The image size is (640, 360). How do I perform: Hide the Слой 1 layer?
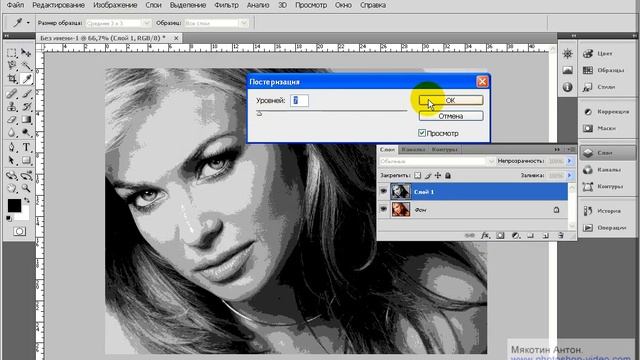(x=383, y=191)
